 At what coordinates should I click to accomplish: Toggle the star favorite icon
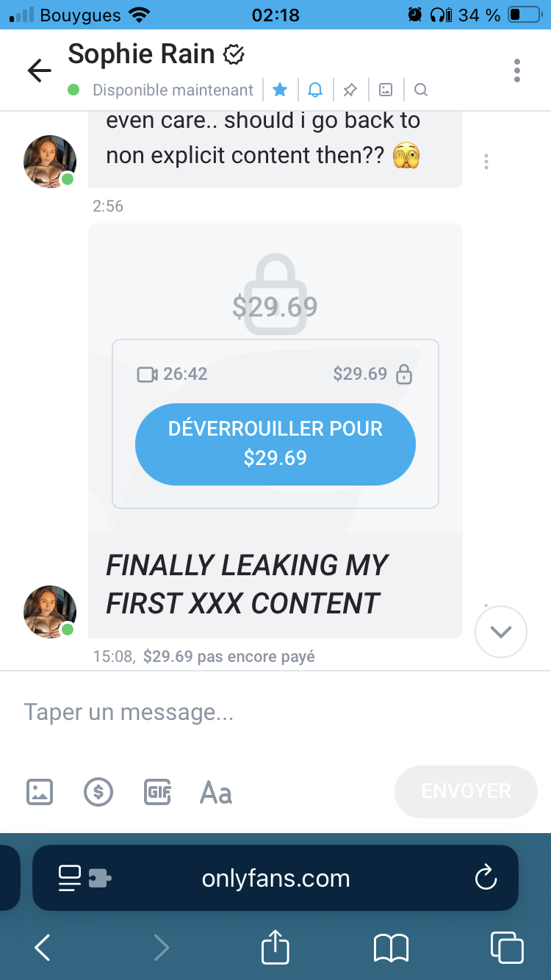coord(280,90)
